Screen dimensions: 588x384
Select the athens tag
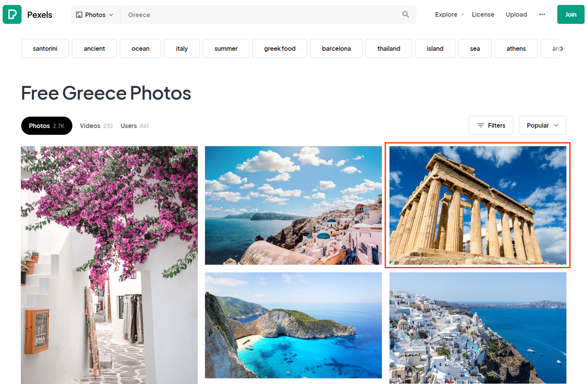pos(516,48)
